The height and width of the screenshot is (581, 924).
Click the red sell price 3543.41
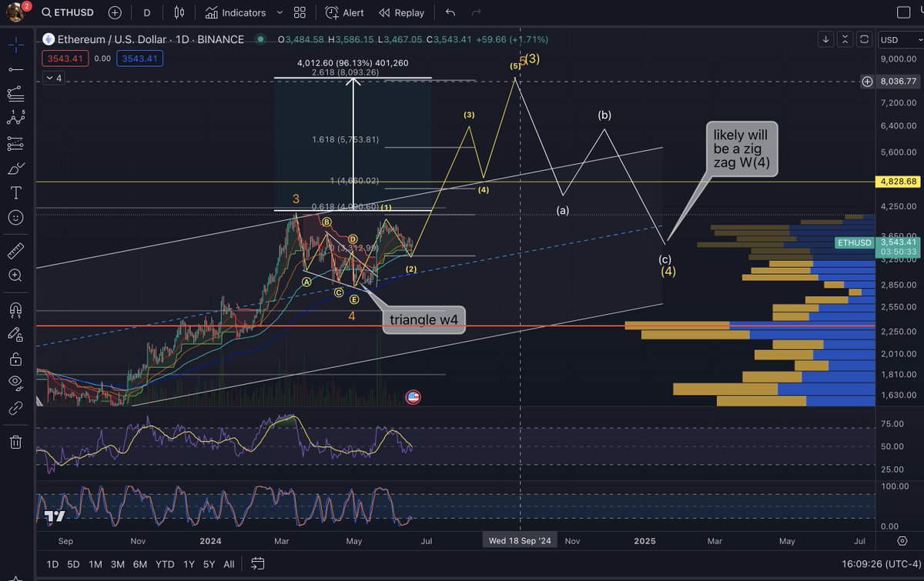coord(65,58)
